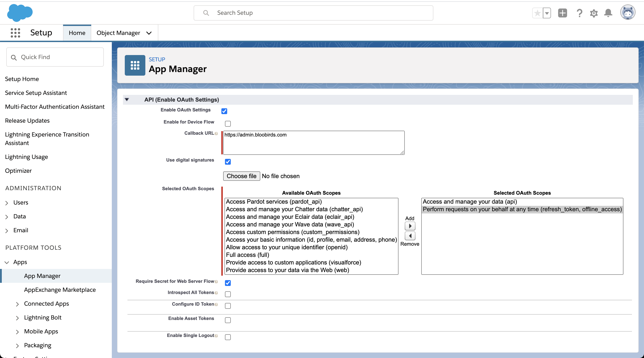
Task: Uncheck Enable OAuth Settings
Action: 224,111
